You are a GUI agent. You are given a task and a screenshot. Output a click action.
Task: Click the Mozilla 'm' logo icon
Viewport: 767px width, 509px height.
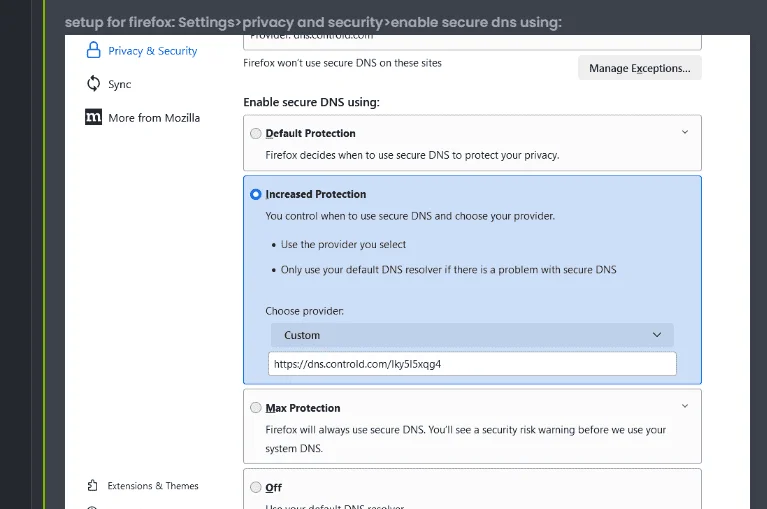pyautogui.click(x=93, y=117)
